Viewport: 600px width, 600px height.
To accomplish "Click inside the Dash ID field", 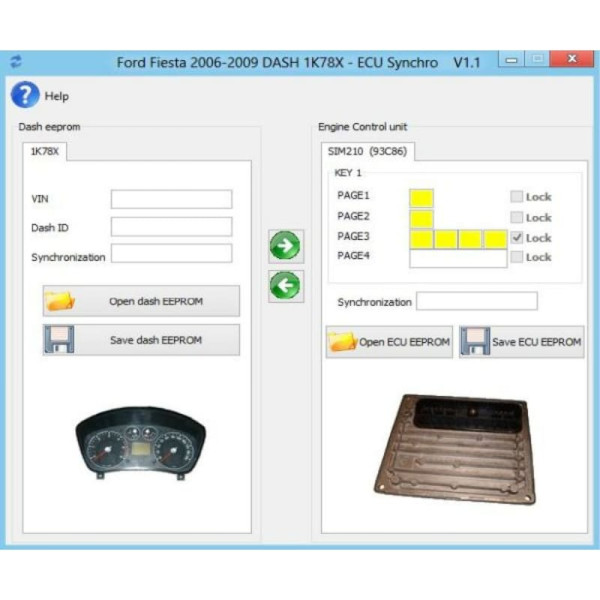I will (171, 227).
